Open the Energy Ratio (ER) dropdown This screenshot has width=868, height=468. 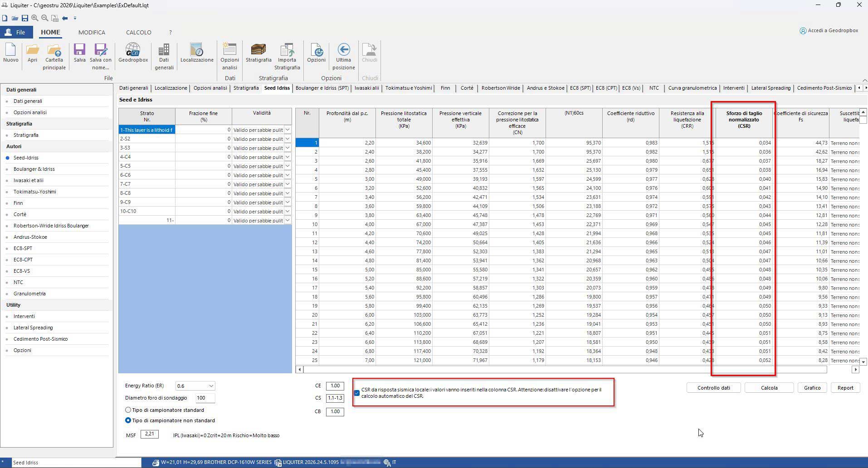click(211, 386)
